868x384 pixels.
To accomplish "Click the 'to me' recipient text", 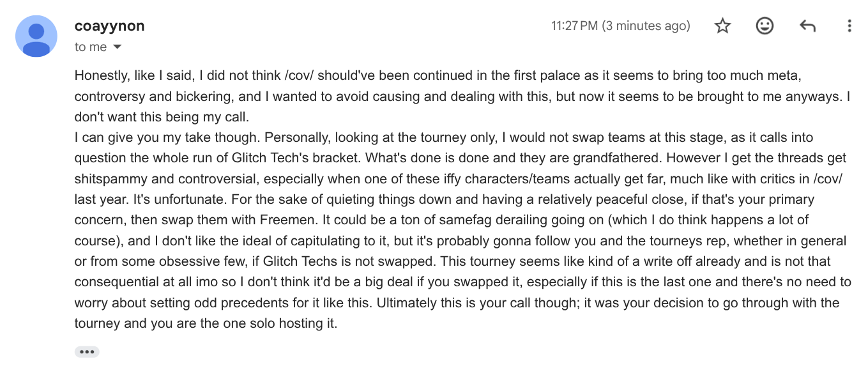I will tap(91, 47).
